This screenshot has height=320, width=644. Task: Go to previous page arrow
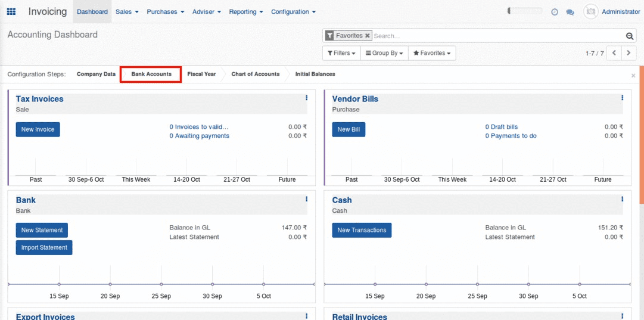coord(614,53)
